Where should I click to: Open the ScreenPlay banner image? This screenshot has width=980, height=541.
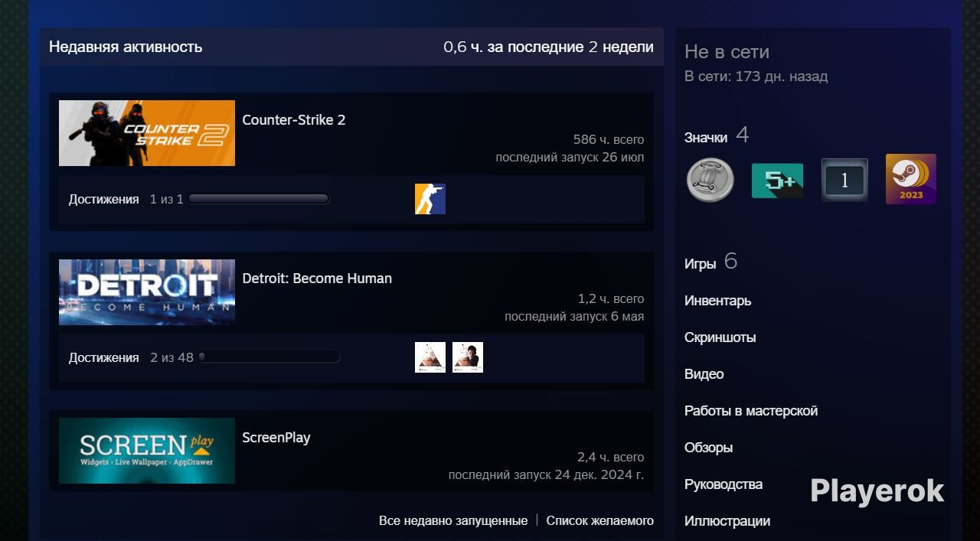click(147, 451)
